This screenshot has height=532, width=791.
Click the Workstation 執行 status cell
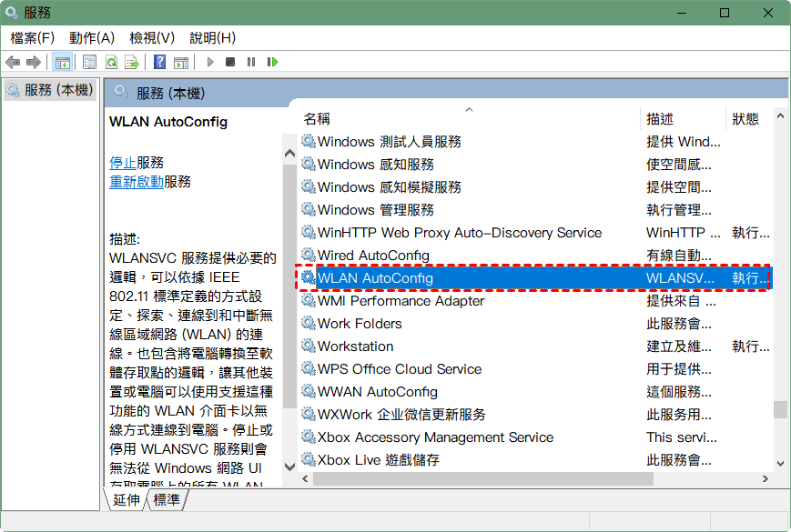750,346
